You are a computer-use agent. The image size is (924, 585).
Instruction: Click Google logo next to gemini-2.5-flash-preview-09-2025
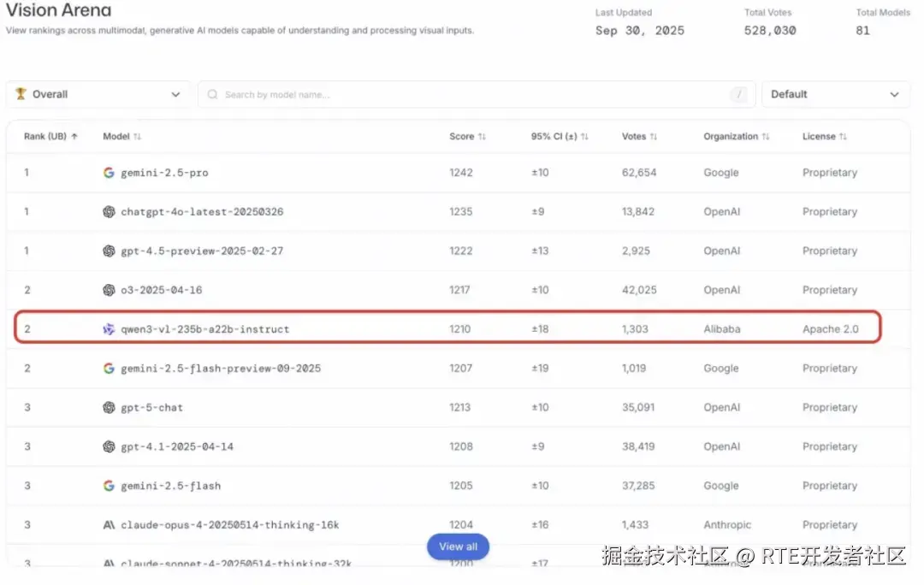tap(109, 369)
